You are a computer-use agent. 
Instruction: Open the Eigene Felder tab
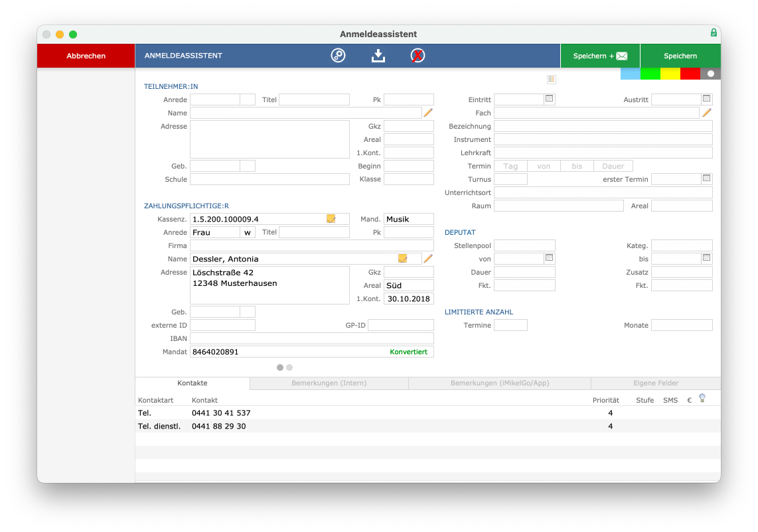point(656,383)
